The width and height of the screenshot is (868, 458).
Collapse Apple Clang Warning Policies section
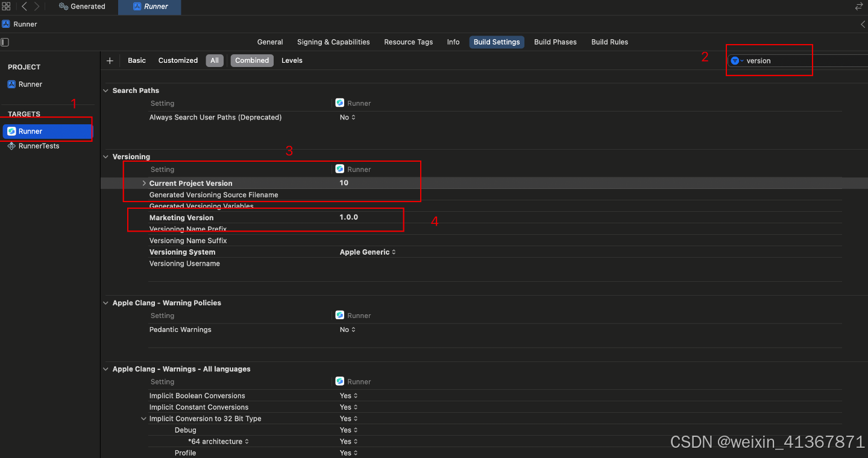(x=107, y=303)
